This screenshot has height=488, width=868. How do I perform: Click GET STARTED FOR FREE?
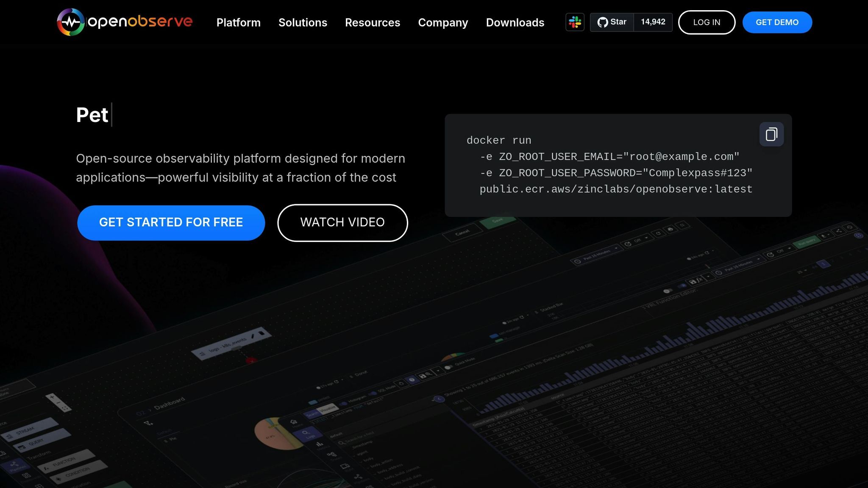(x=171, y=222)
